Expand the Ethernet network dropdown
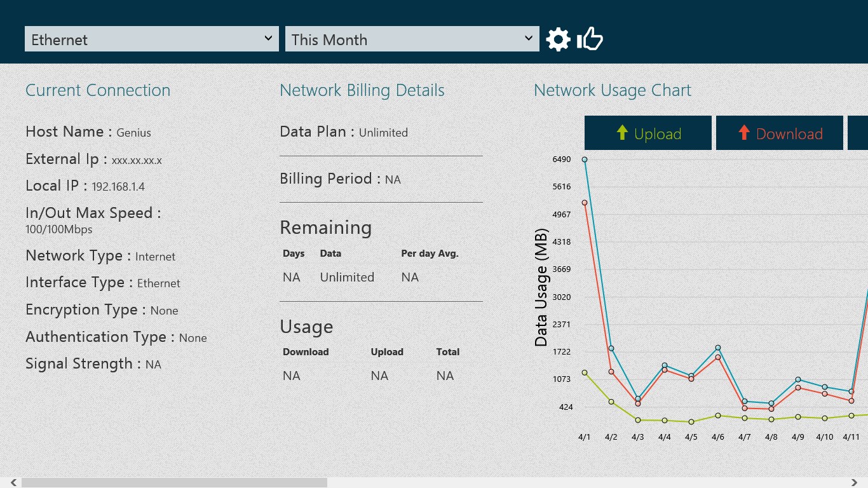The image size is (868, 488). pos(152,39)
